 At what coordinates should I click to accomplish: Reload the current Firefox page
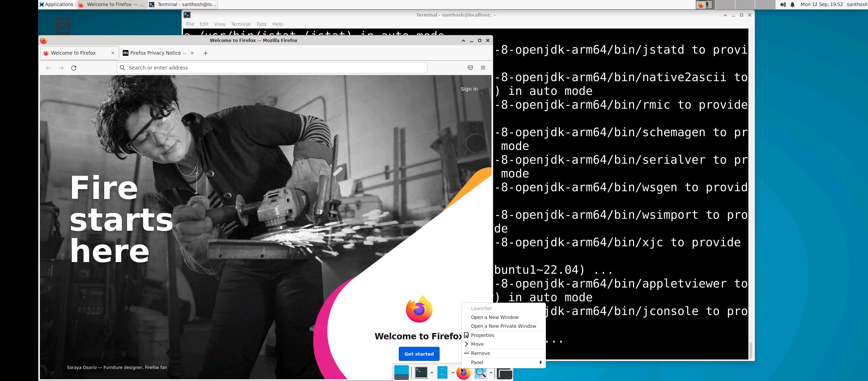(74, 68)
